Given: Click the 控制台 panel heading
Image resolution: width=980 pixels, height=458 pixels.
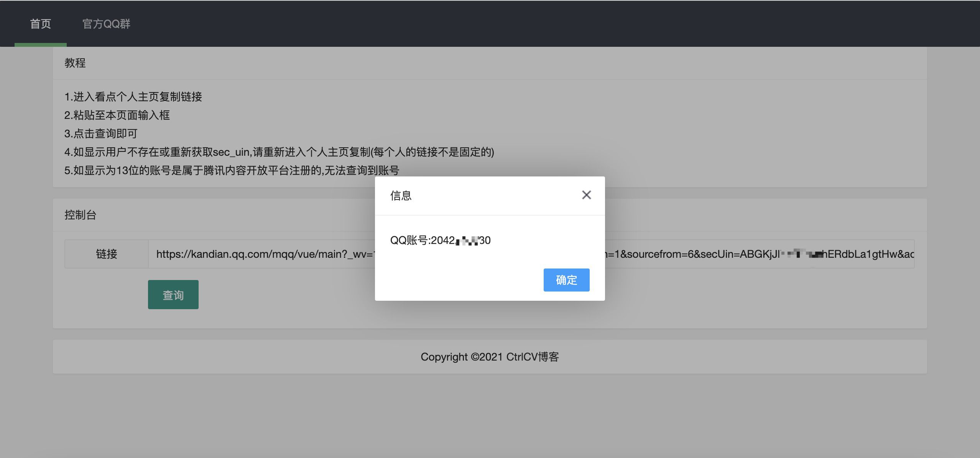Looking at the screenshot, I should coord(80,215).
